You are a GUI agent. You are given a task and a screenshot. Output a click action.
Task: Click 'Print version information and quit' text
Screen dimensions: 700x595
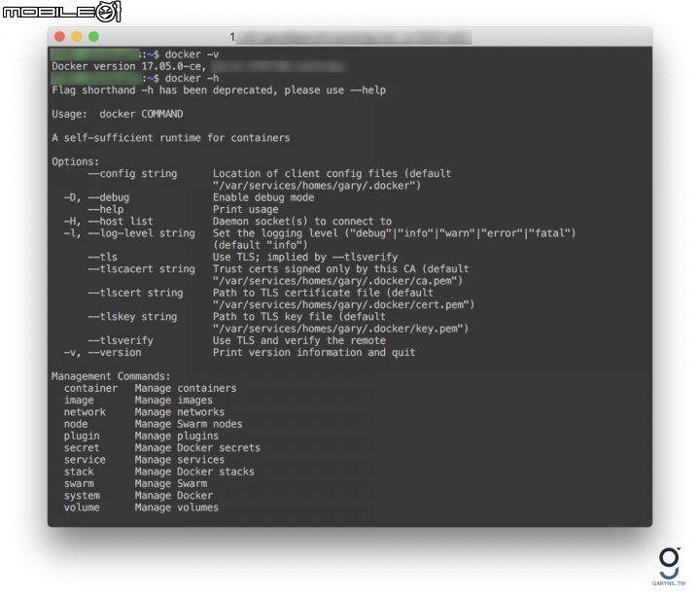point(314,353)
